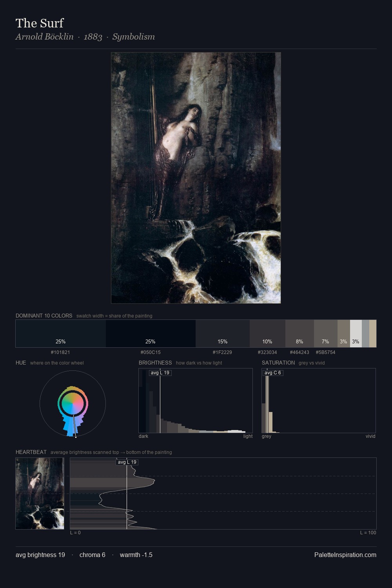Select the #050C15 color swatch
The width and height of the screenshot is (392, 588).
click(151, 334)
